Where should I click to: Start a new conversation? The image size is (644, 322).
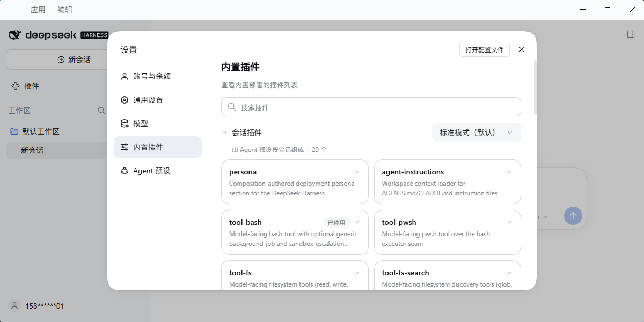(x=74, y=60)
